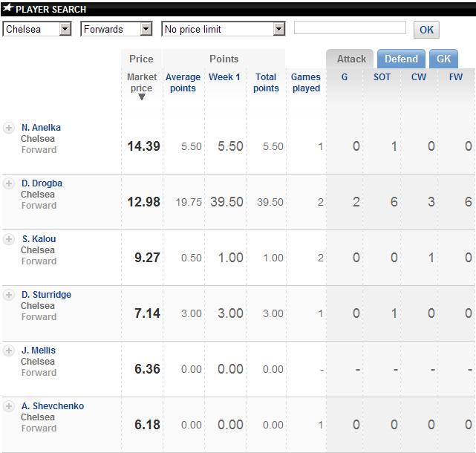Click the Price group header
This screenshot has width=476, height=453.
coord(141,59)
